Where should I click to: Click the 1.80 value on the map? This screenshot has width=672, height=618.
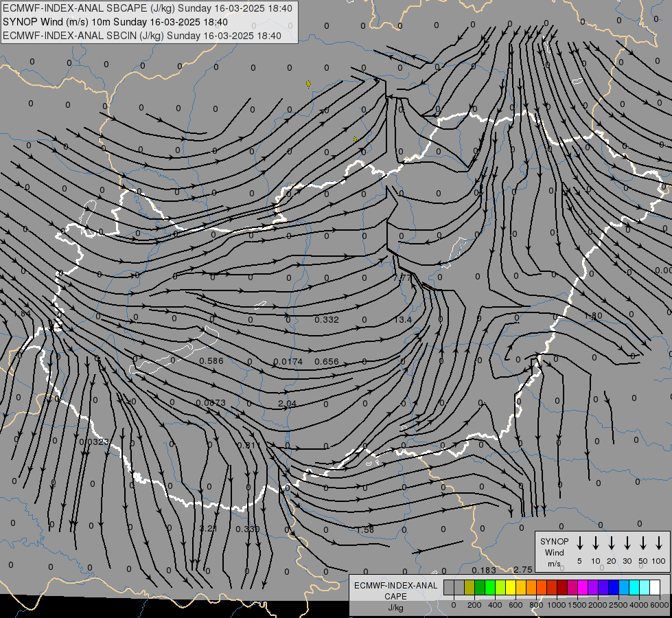pyautogui.click(x=594, y=316)
